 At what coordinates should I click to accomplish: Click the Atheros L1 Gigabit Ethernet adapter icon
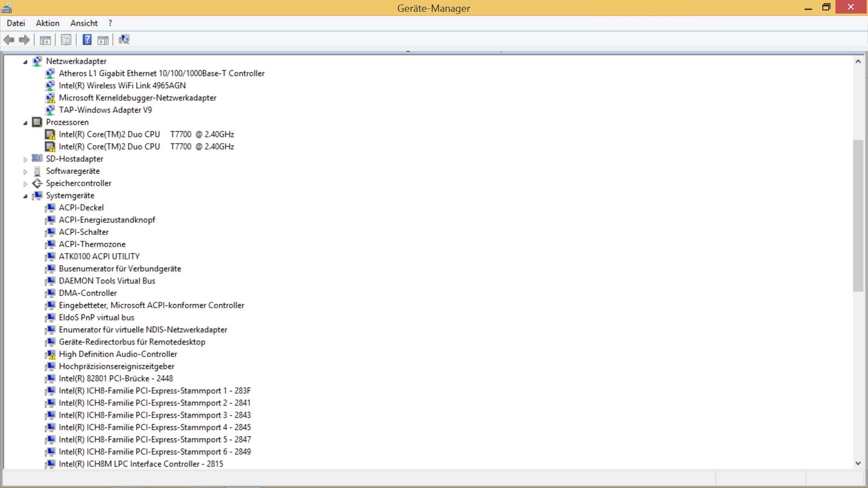(x=50, y=73)
